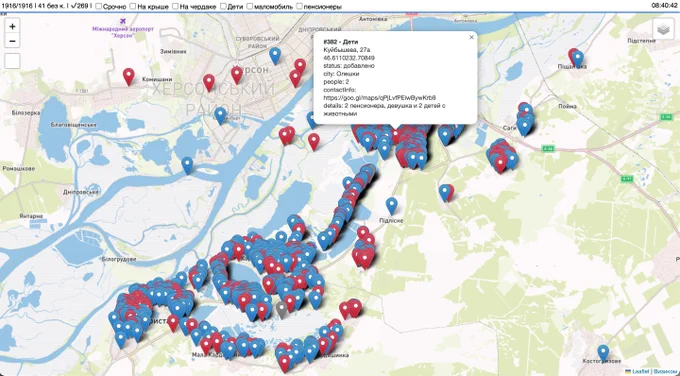Click the Пойма map label
The height and width of the screenshot is (376, 680).
point(567,106)
